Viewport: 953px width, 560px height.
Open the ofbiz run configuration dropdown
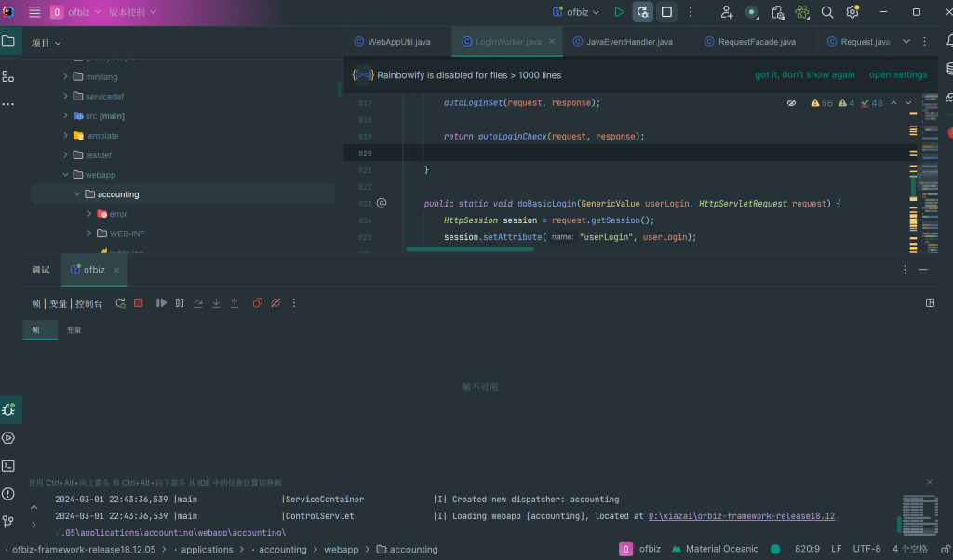[577, 12]
